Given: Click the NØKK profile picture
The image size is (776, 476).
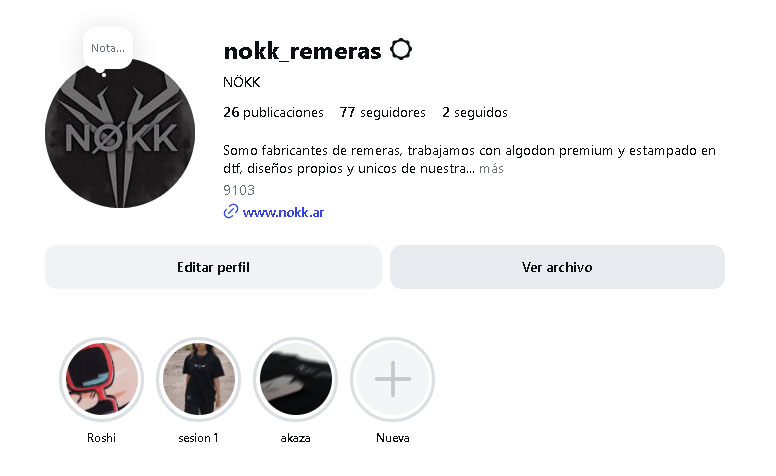Looking at the screenshot, I should coord(120,133).
